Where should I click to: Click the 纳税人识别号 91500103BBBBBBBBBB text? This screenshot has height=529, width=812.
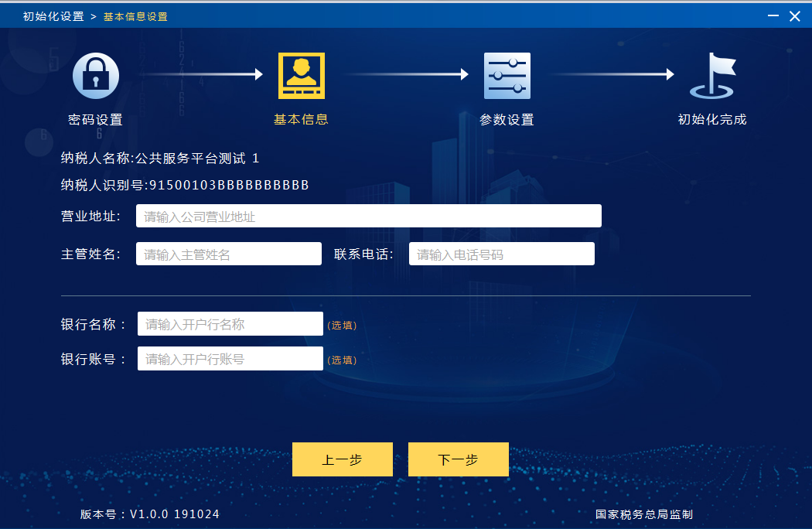(185, 185)
